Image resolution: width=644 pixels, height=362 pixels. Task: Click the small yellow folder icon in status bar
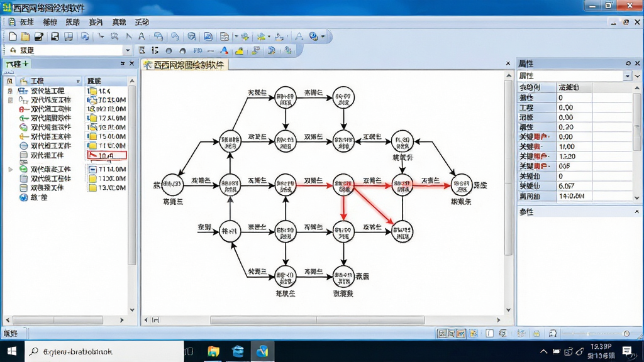(x=536, y=333)
